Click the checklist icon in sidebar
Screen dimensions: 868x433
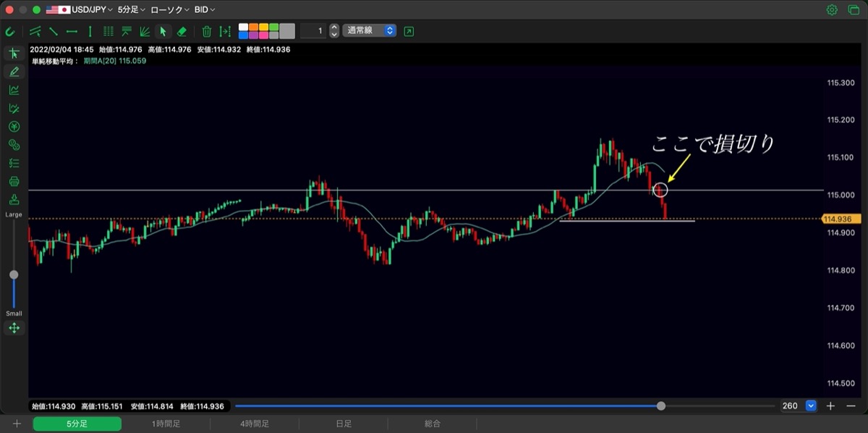click(14, 163)
